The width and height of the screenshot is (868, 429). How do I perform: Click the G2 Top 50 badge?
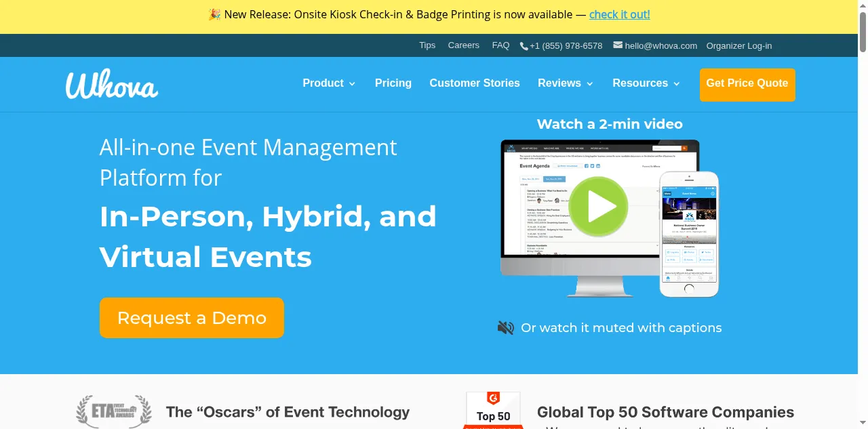click(x=493, y=411)
